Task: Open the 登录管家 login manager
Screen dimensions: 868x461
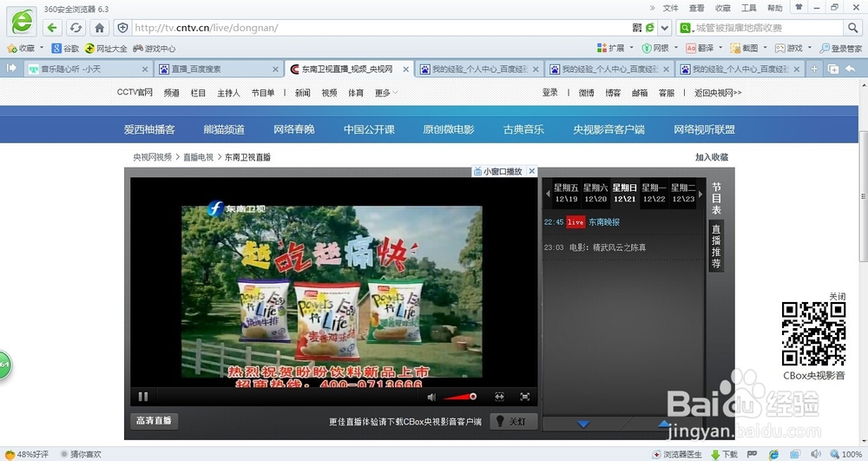Action: 841,48
